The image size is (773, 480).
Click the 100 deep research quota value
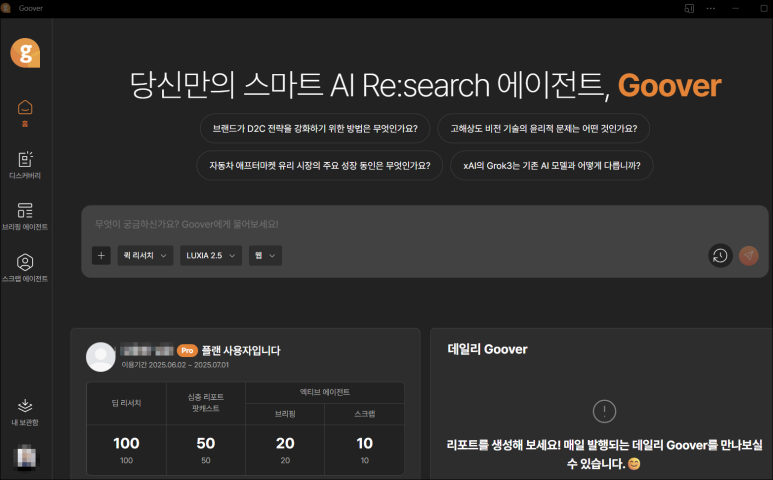126,444
